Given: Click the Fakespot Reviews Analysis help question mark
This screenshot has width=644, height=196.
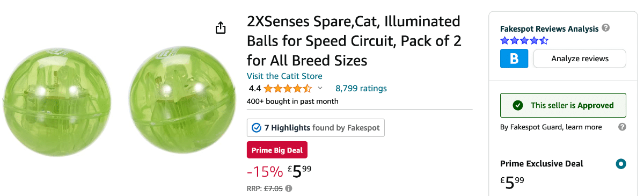Looking at the screenshot, I should click(x=606, y=28).
